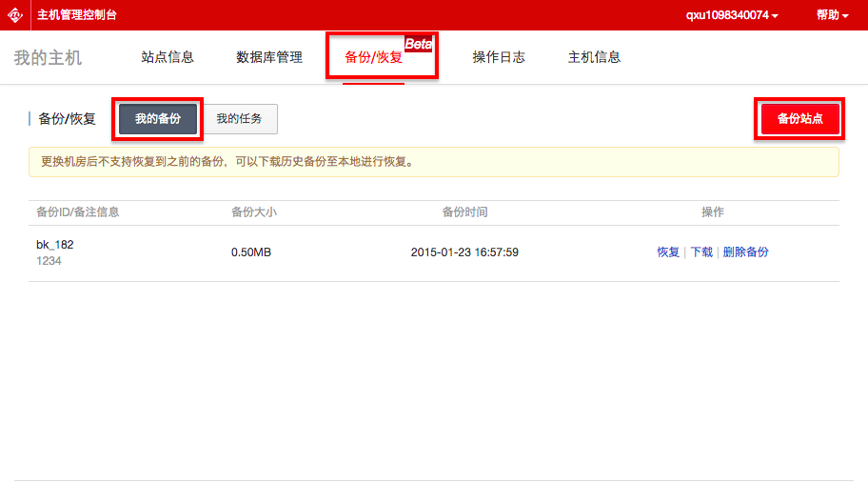Expand the 帮助 help menu

[x=832, y=15]
